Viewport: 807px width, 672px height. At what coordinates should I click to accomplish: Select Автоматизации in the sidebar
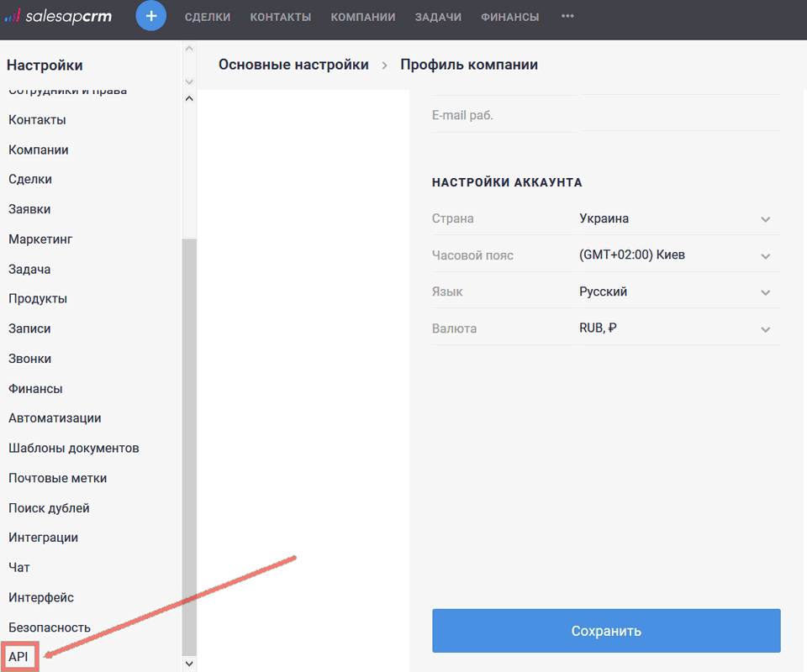click(55, 417)
